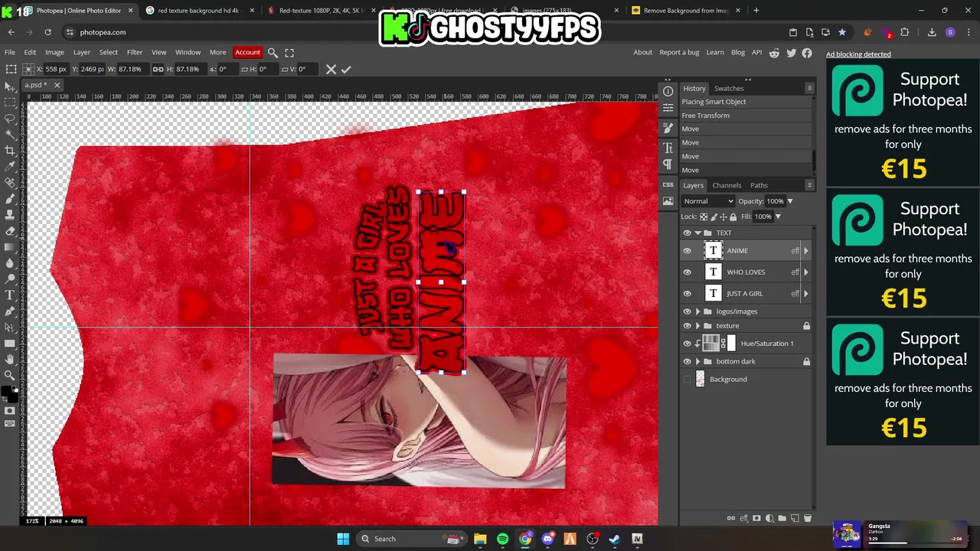980x551 pixels.
Task: Select the Eyedropper tool
Action: [10, 167]
